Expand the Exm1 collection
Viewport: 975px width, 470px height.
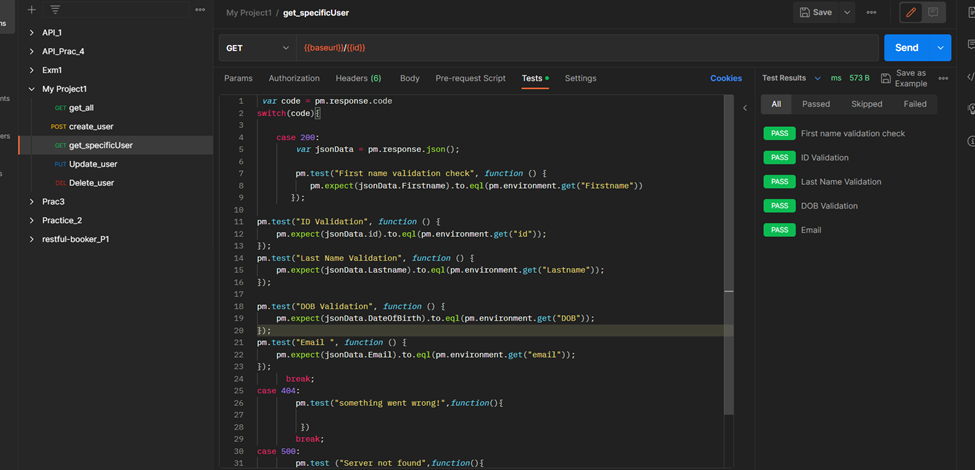32,70
